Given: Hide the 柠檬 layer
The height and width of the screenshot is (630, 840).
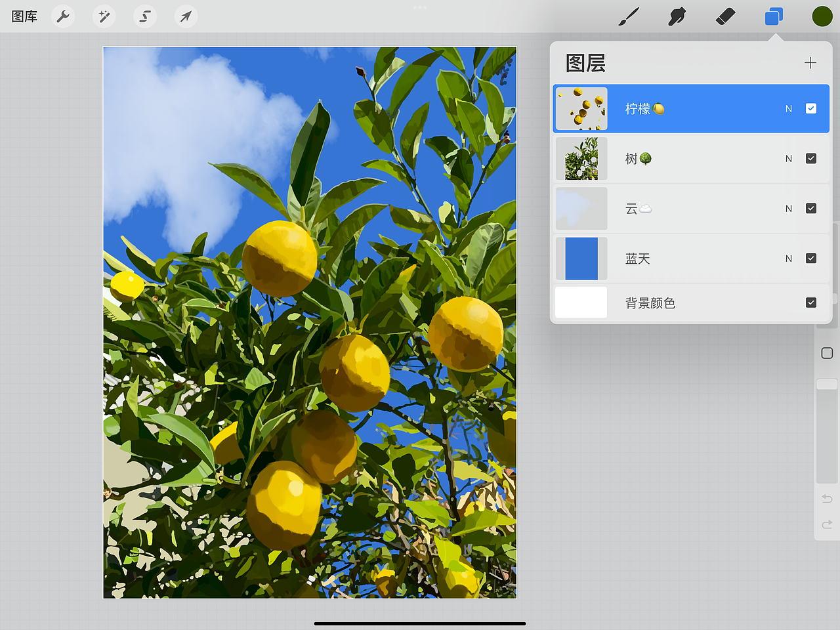Looking at the screenshot, I should point(811,108).
